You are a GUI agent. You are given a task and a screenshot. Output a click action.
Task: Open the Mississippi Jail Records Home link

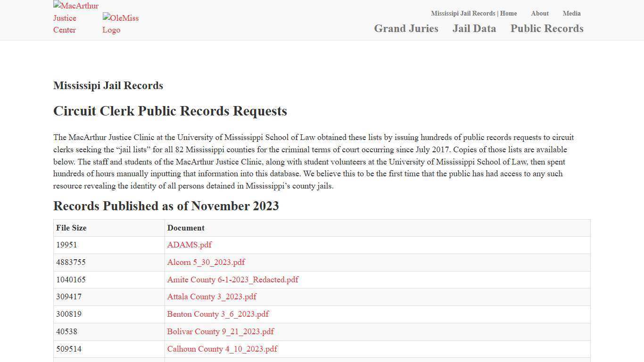click(x=474, y=13)
